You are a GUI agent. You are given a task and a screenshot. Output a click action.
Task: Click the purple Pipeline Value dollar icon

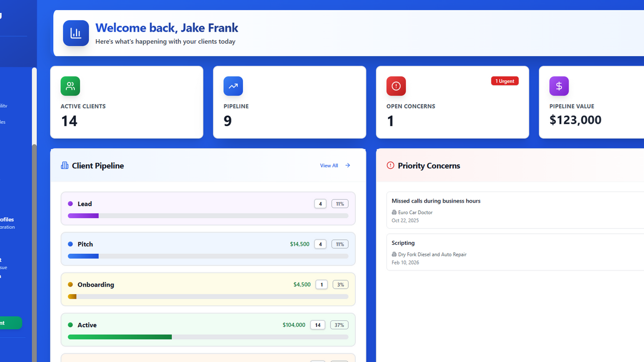(x=559, y=86)
